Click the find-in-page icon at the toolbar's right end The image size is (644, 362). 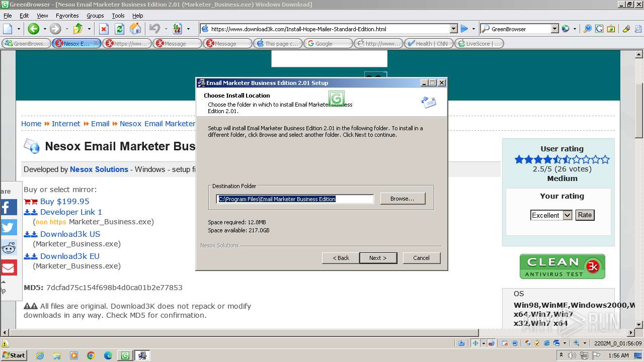pyautogui.click(x=638, y=29)
